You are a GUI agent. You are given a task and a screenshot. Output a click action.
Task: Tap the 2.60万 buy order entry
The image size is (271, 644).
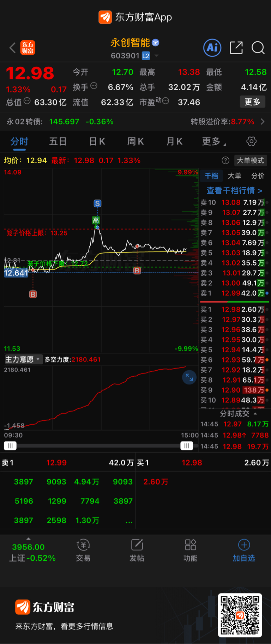click(x=156, y=482)
